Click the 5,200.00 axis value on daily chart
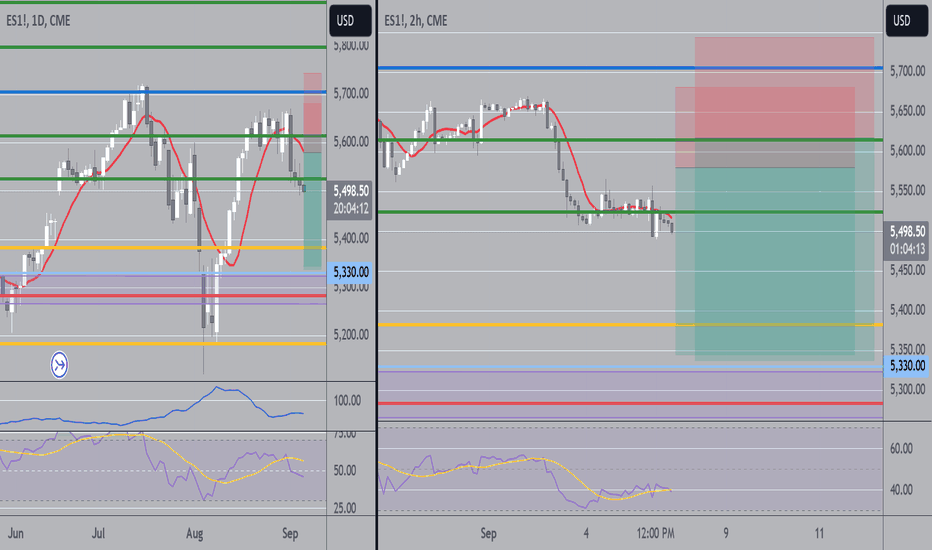The height and width of the screenshot is (550, 932). (x=351, y=335)
